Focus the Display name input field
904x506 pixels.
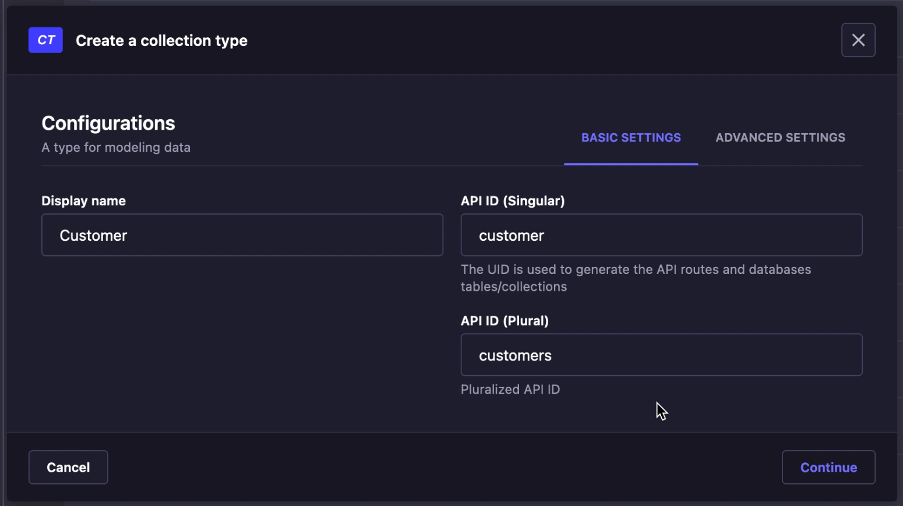242,235
